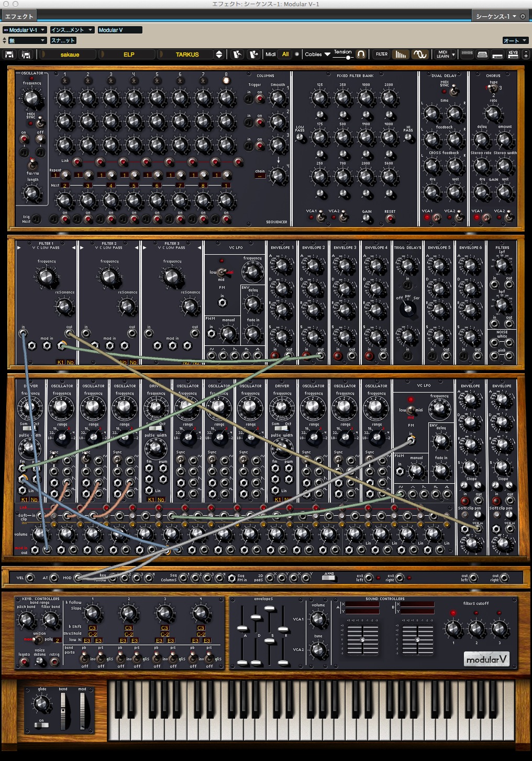Click the K1 label under Filter 1

pos(61,362)
